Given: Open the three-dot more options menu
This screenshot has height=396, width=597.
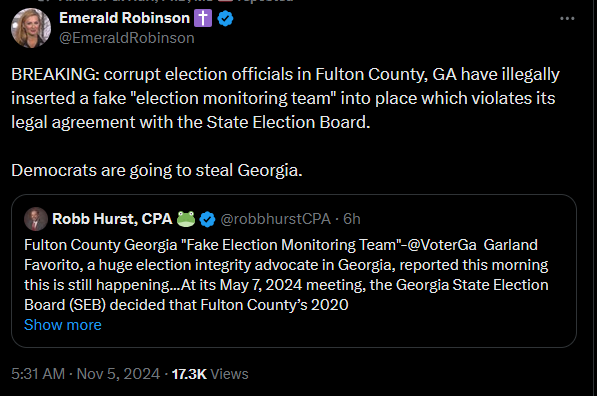Looking at the screenshot, I should [567, 18].
